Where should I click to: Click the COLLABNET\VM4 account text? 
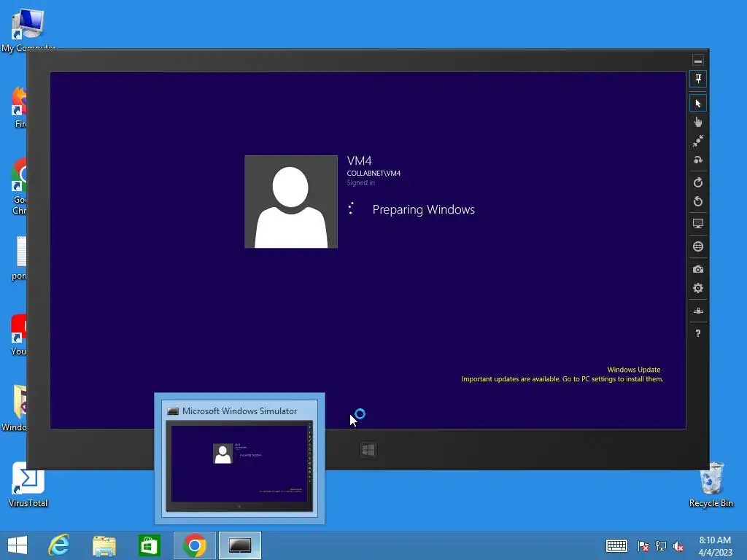373,174
